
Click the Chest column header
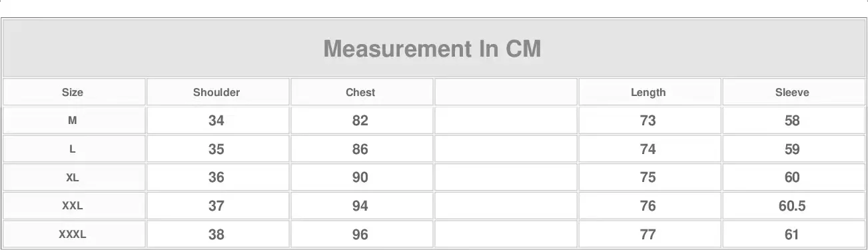coord(360,93)
